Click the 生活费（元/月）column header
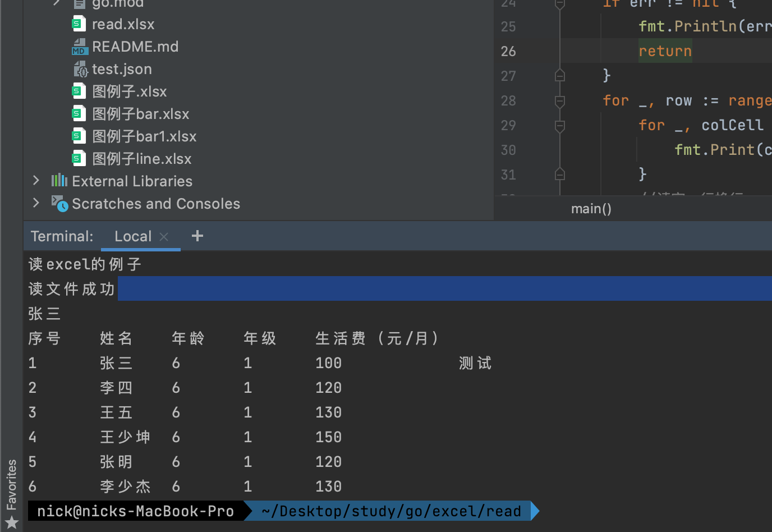The image size is (772, 532). click(x=377, y=338)
